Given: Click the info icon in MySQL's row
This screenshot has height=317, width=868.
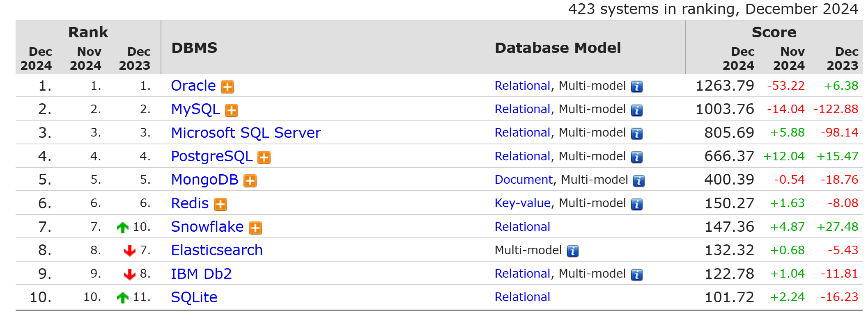Looking at the screenshot, I should 636,110.
